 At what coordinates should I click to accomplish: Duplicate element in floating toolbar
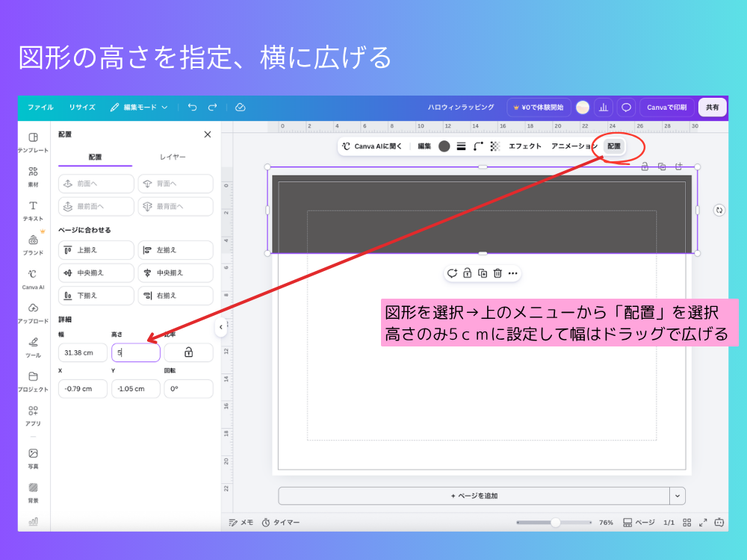pyautogui.click(x=483, y=273)
